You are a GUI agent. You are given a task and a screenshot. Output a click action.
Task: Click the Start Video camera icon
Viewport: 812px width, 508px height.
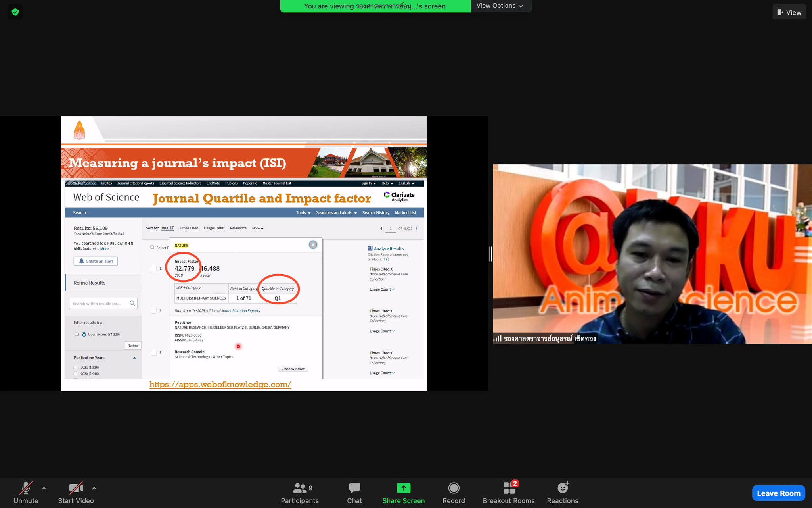76,488
